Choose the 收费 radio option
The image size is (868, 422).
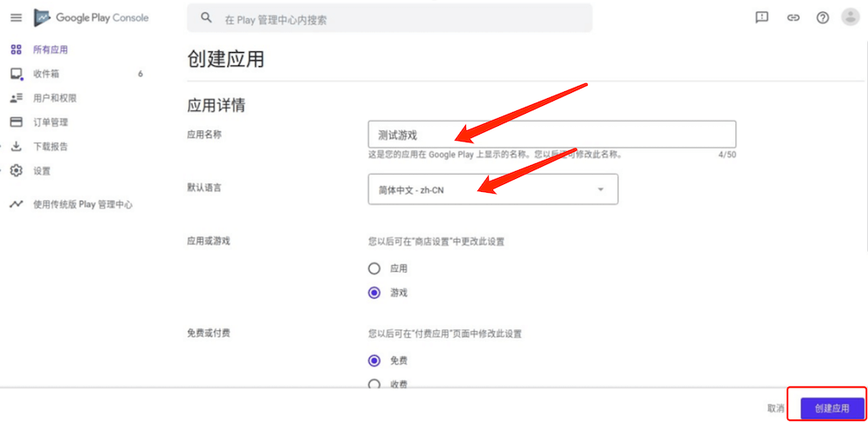click(374, 384)
